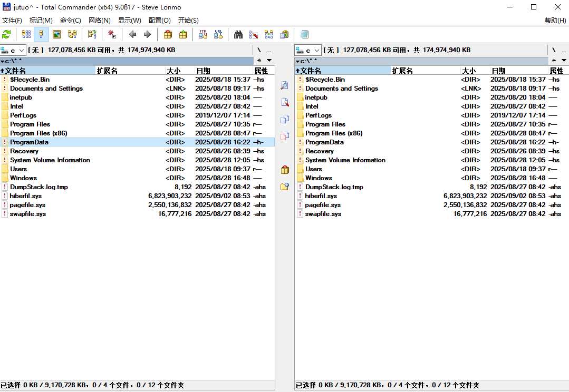Viewport: 569px width, 392px height.
Task: Click the Pack icon in middle bar
Action: (x=285, y=170)
